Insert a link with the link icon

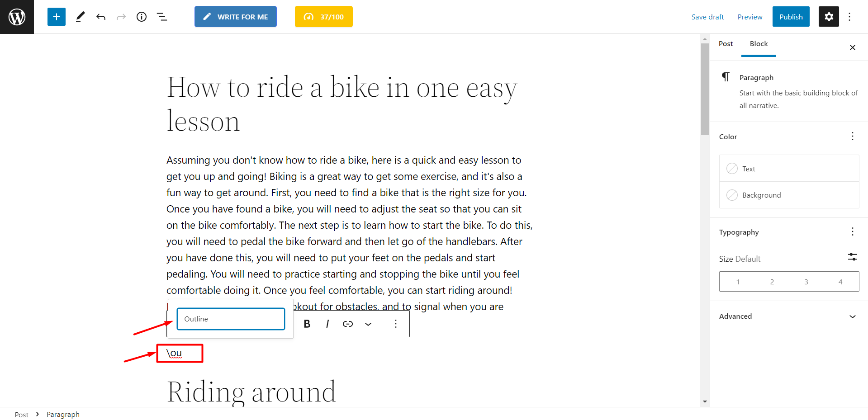click(348, 324)
